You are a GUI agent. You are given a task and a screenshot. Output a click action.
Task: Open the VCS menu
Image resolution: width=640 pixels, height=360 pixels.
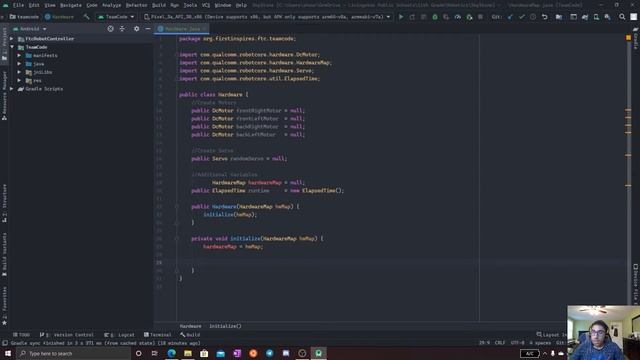tap(206, 5)
